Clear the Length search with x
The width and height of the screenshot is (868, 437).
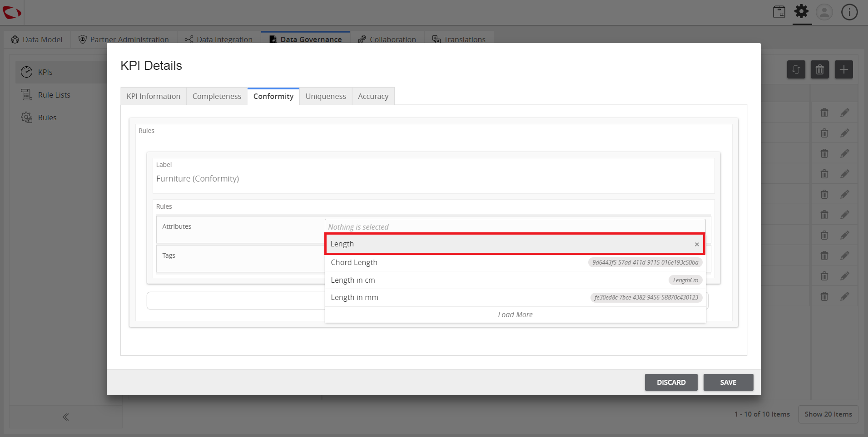coord(697,244)
